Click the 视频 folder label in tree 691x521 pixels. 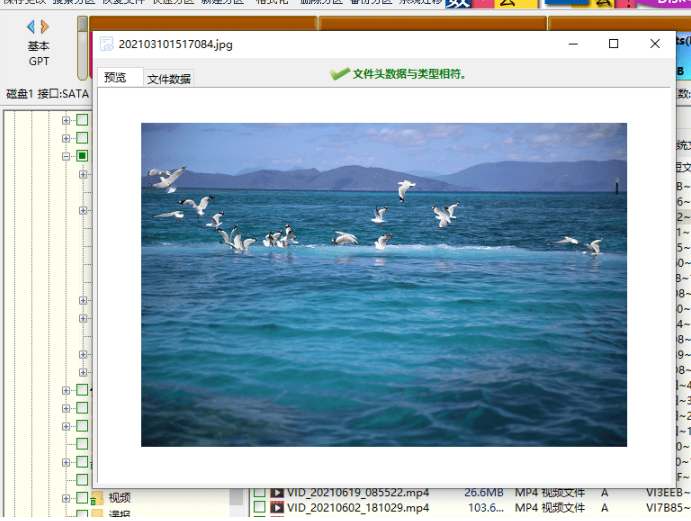(x=120, y=498)
